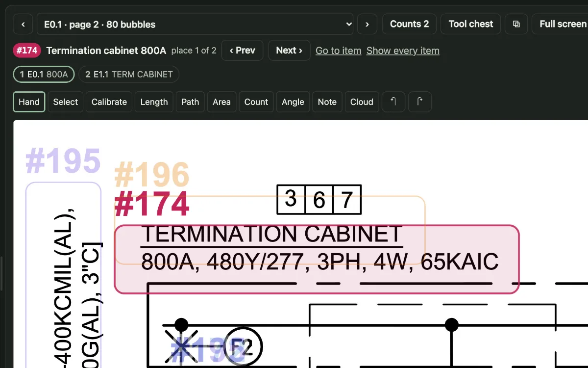Go to previous sheet arrow
This screenshot has width=588, height=368.
tap(23, 24)
